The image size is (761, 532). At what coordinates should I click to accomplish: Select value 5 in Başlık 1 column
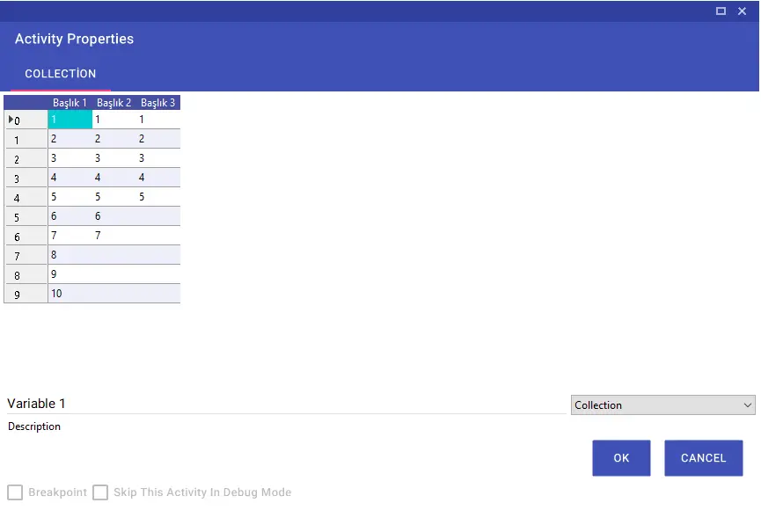click(70, 197)
